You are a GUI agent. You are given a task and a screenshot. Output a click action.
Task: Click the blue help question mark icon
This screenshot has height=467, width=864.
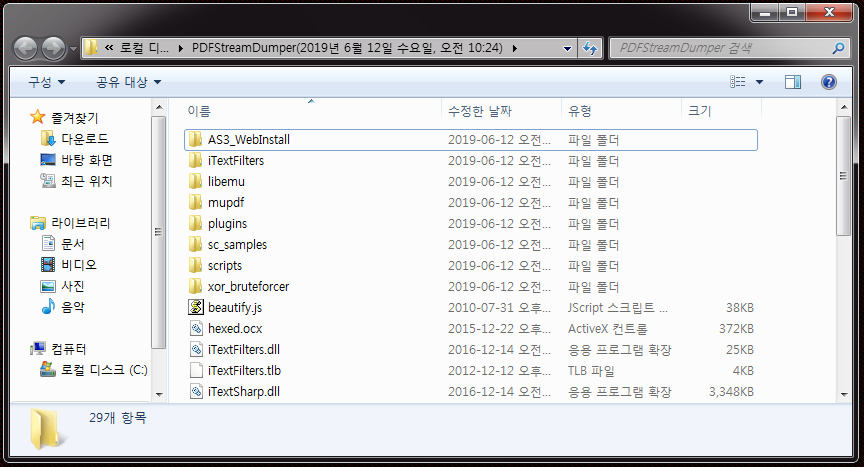coord(829,82)
